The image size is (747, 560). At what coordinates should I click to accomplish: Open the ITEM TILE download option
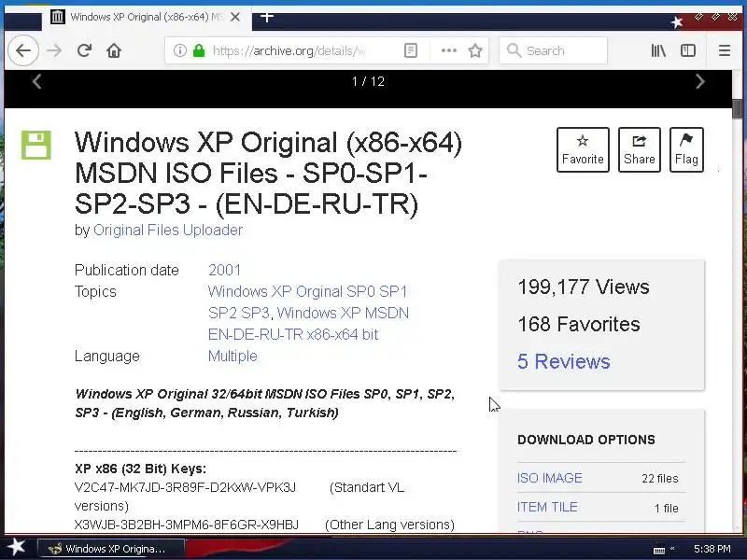(x=547, y=507)
